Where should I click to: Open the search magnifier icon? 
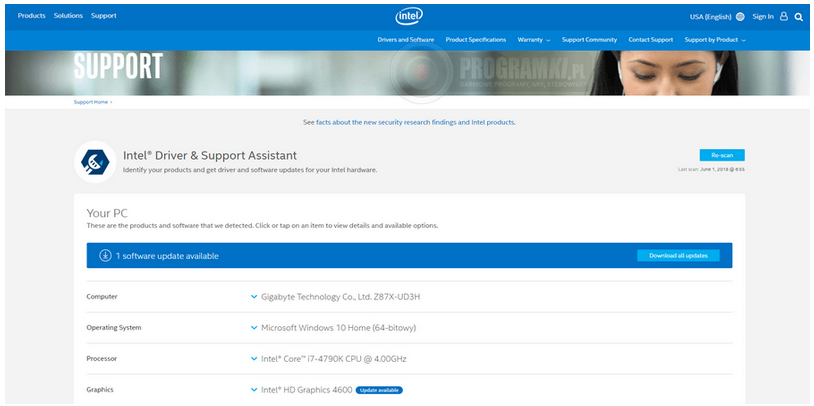(798, 17)
